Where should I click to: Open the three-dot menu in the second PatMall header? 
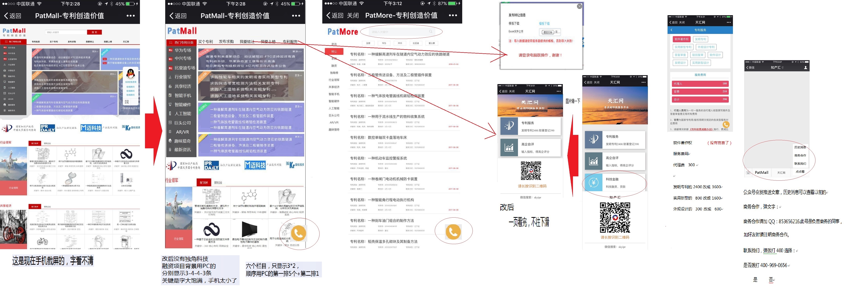[296, 16]
